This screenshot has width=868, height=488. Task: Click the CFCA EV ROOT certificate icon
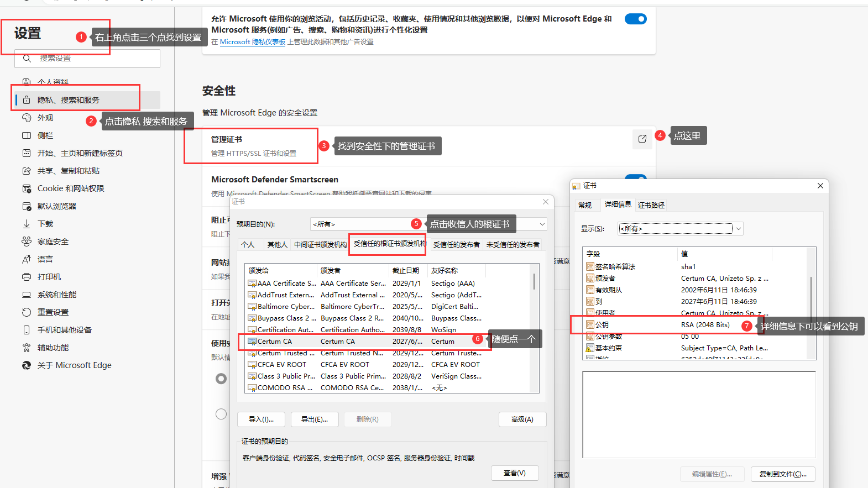(252, 364)
